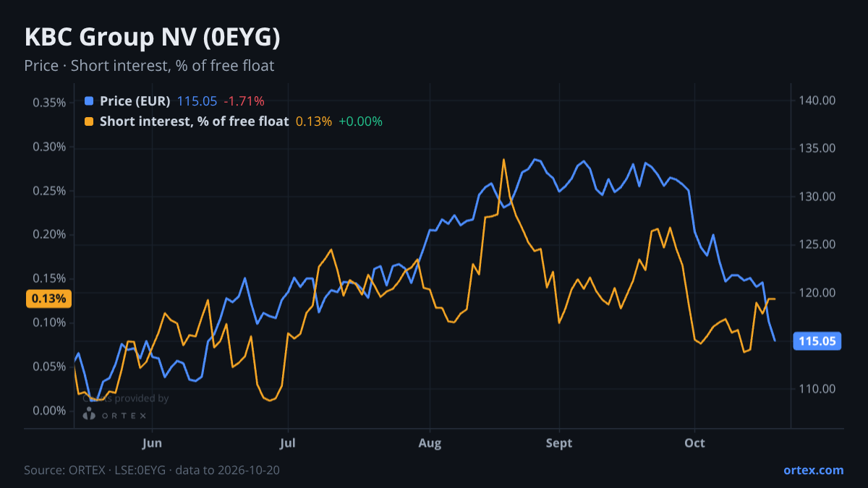Open the ortex.com link
This screenshot has height=488, width=868.
tap(814, 470)
